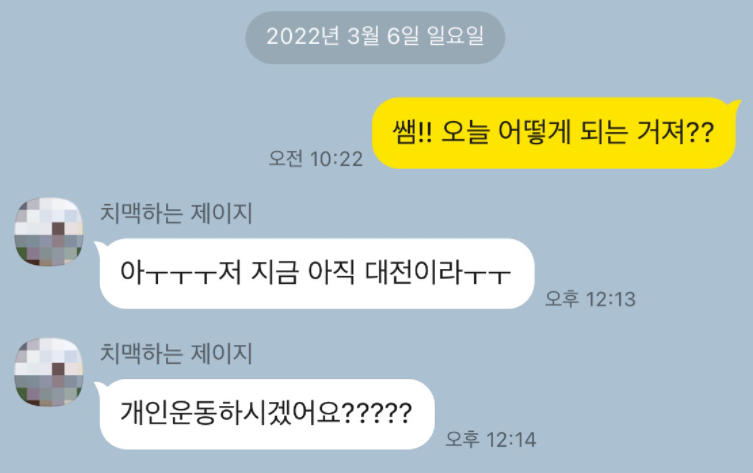753x473 pixels.
Task: Tap the yellow sent message bubble
Action: click(x=554, y=133)
